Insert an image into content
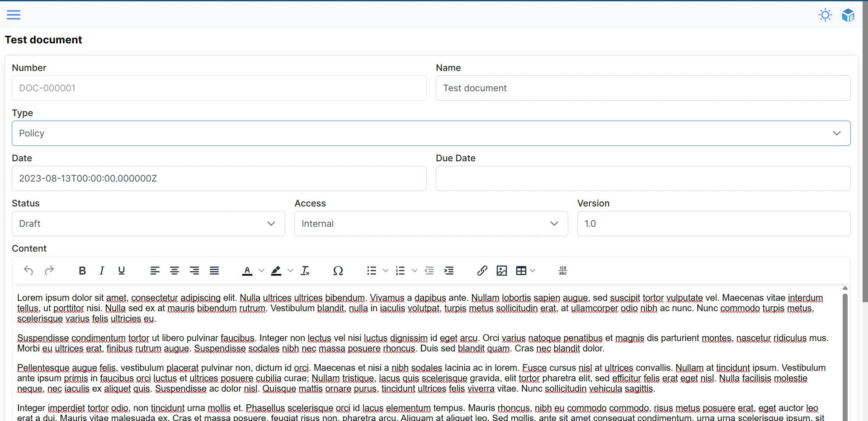The width and height of the screenshot is (868, 421). pyautogui.click(x=502, y=271)
